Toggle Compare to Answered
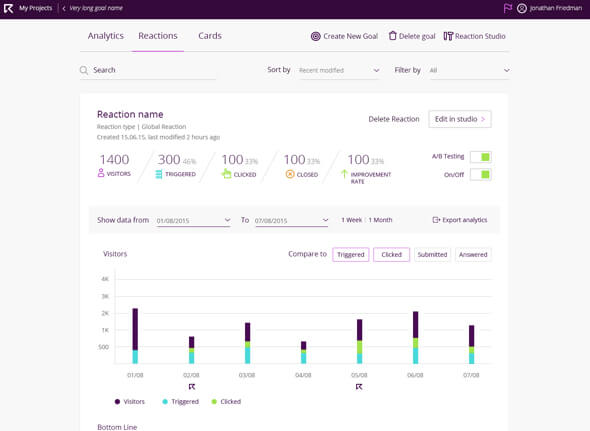Screen dimensions: 590x431 pos(473,254)
